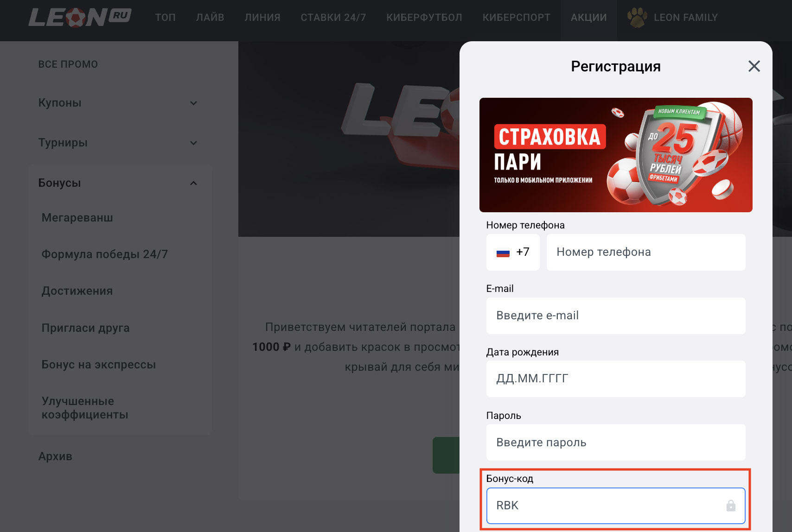Click the Пароль label
792x532 pixels.
click(x=504, y=416)
